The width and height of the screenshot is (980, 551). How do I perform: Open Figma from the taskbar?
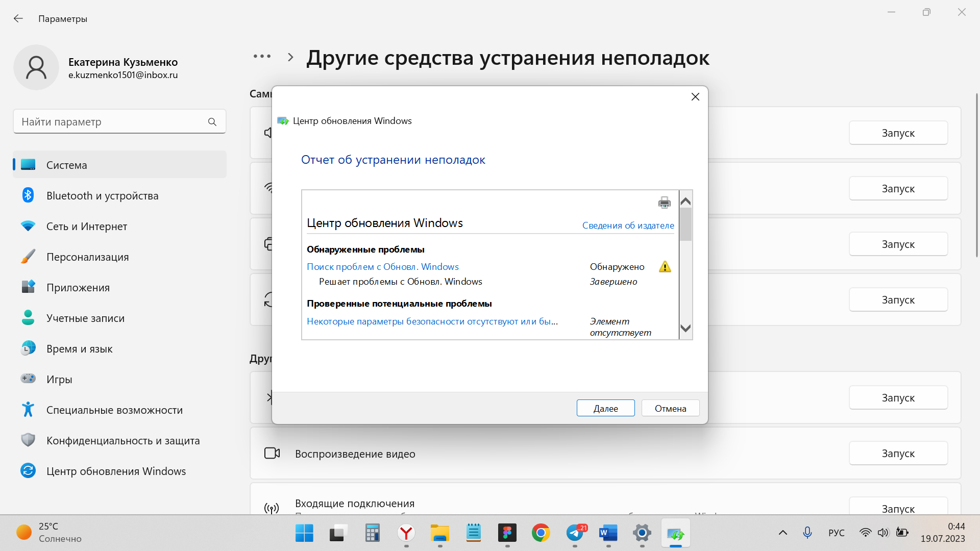507,534
